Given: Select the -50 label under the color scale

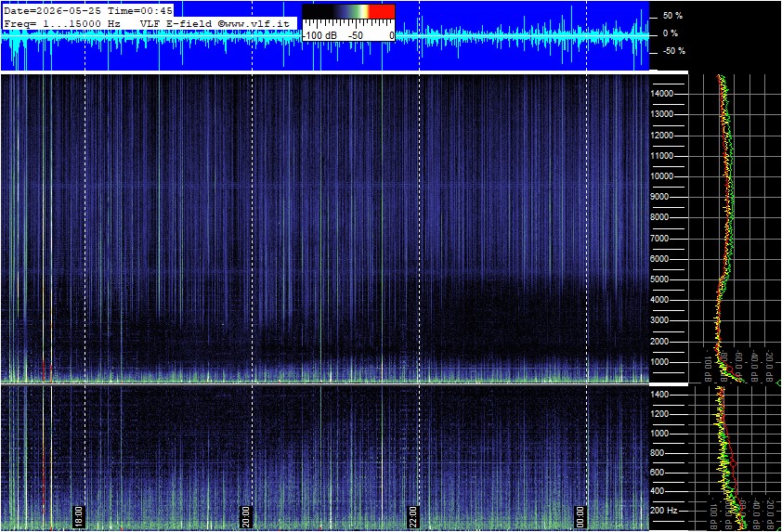Looking at the screenshot, I should pos(355,35).
